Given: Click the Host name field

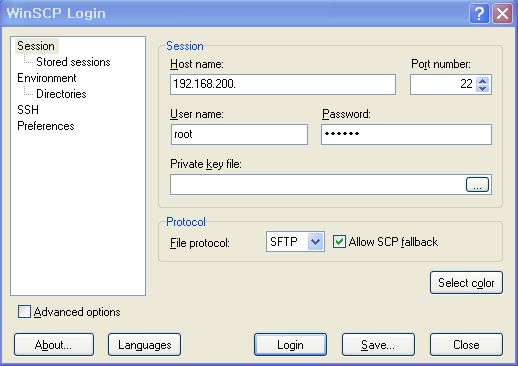Looking at the screenshot, I should [x=283, y=84].
